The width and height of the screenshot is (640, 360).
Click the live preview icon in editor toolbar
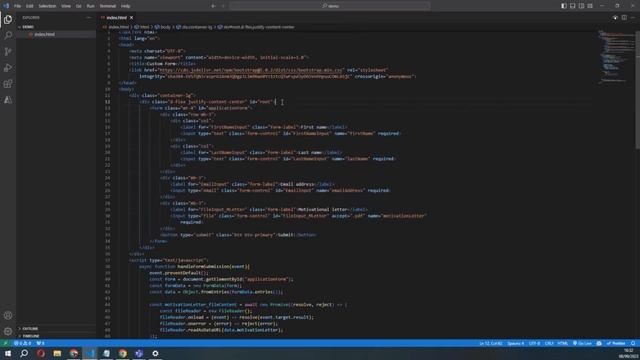pos(615,18)
